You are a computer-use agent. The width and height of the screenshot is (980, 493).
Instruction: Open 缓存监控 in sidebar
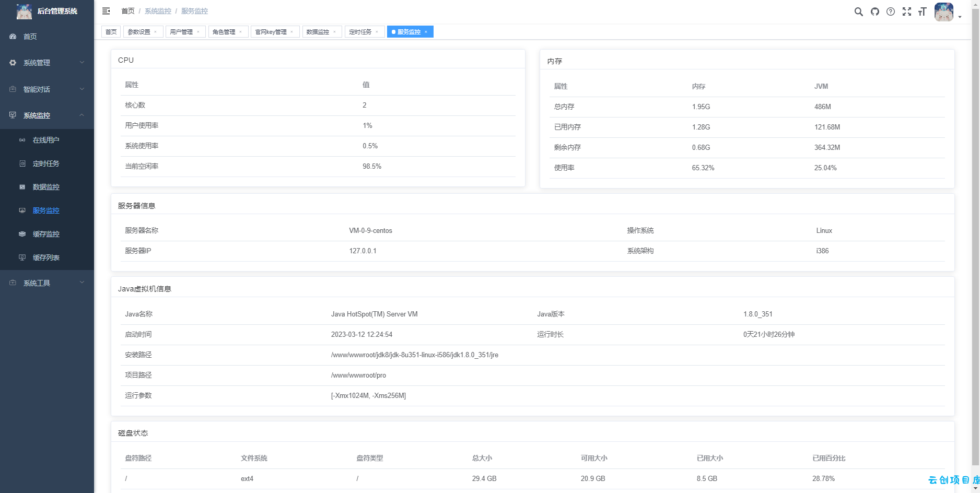46,234
